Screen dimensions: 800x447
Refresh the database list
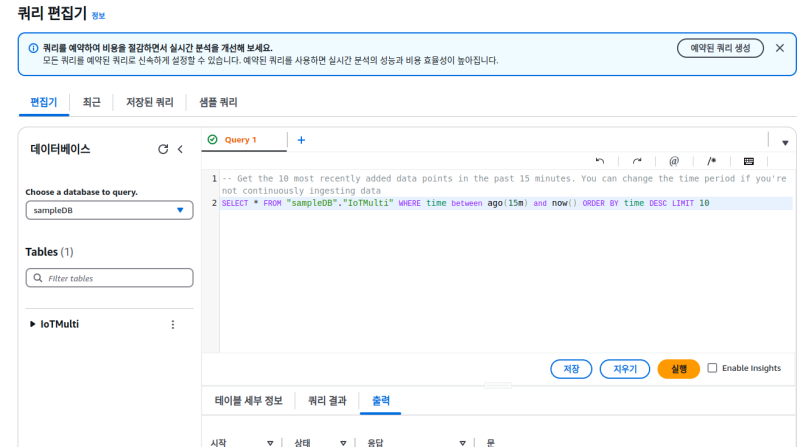pyautogui.click(x=163, y=149)
